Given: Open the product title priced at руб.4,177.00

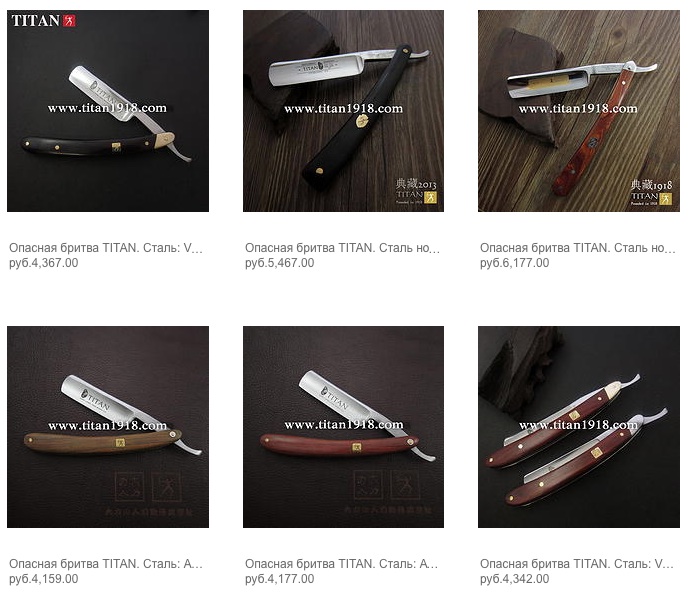Looking at the screenshot, I should click(342, 564).
